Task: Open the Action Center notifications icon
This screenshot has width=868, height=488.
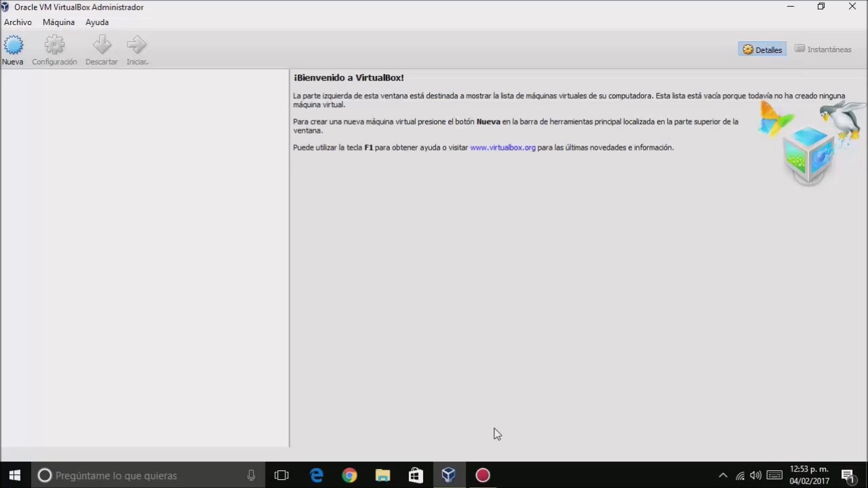Action: pos(848,475)
